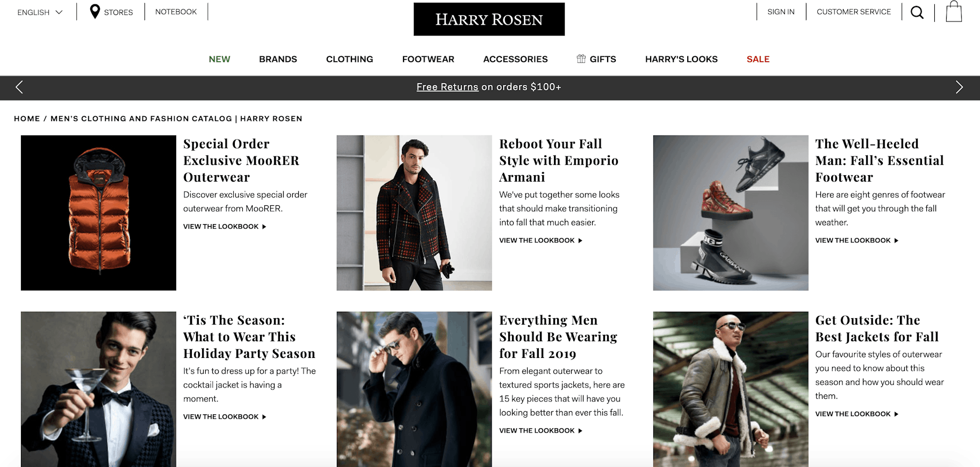Select the Sale menu item
The height and width of the screenshot is (467, 980).
point(758,59)
